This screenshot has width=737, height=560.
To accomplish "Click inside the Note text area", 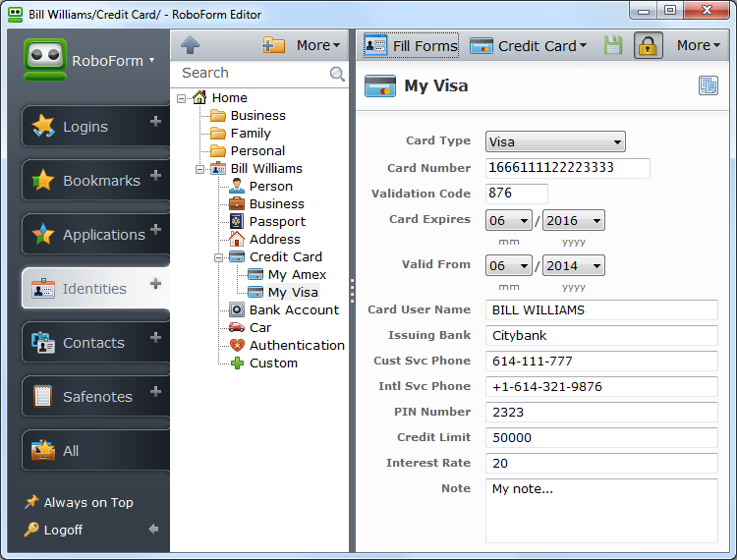I will (x=601, y=511).
